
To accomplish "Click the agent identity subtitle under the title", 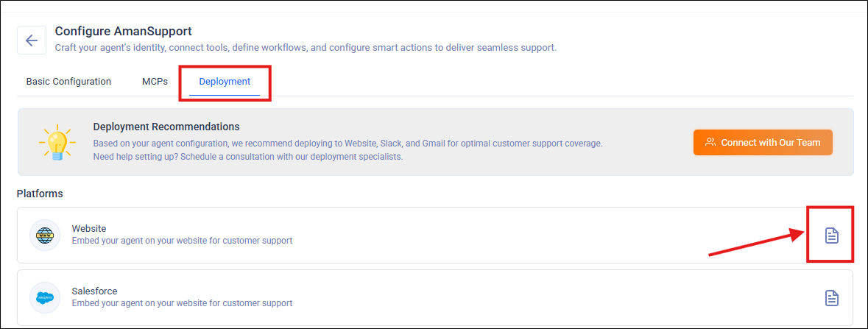I will pyautogui.click(x=306, y=48).
